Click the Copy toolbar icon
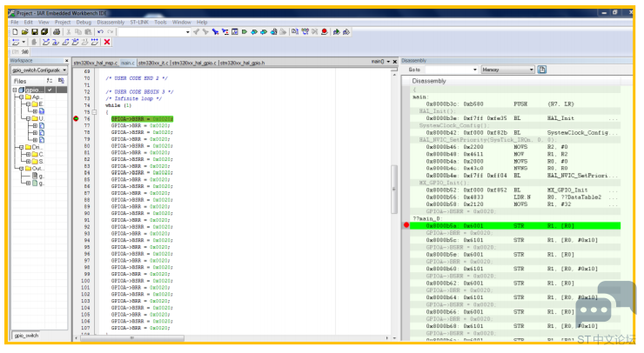Image resolution: width=644 pixels, height=353 pixels. click(78, 31)
